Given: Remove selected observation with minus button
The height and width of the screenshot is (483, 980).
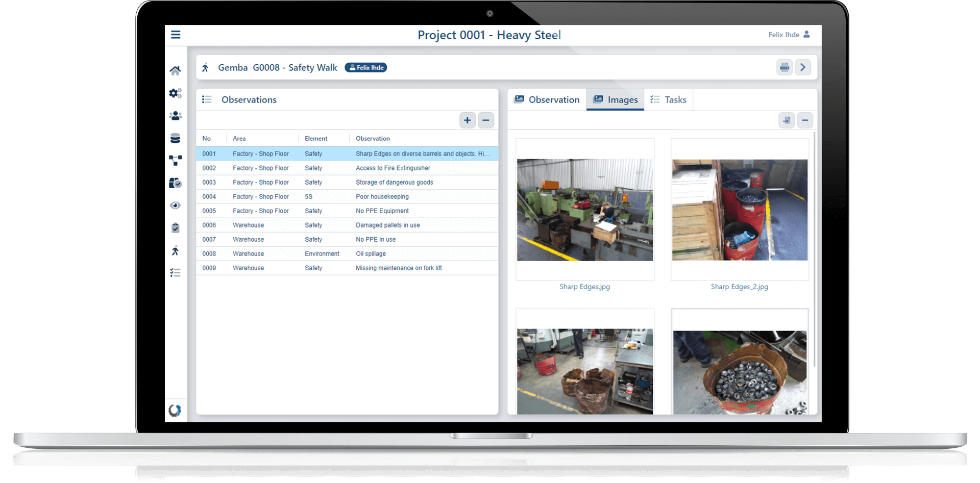Looking at the screenshot, I should [486, 120].
